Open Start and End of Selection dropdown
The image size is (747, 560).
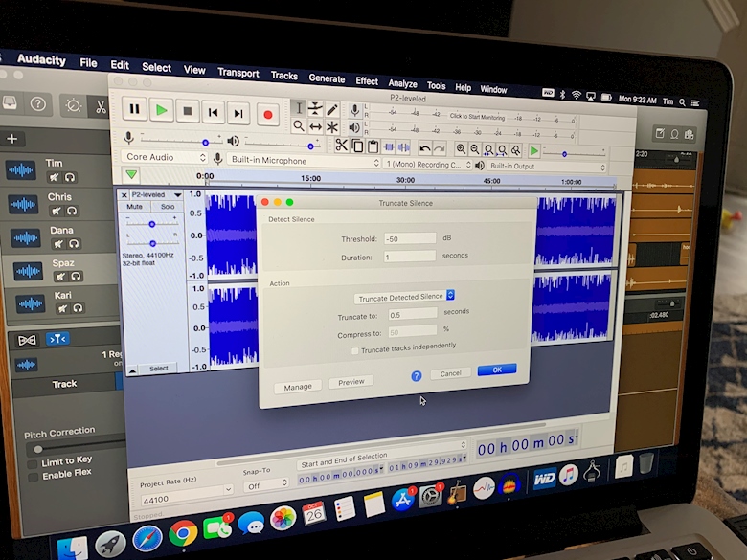pyautogui.click(x=382, y=456)
